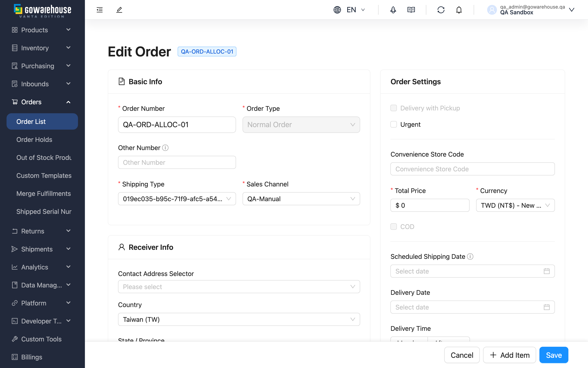This screenshot has width=588, height=368.
Task: Click the Billings sidebar icon
Action: [14, 357]
